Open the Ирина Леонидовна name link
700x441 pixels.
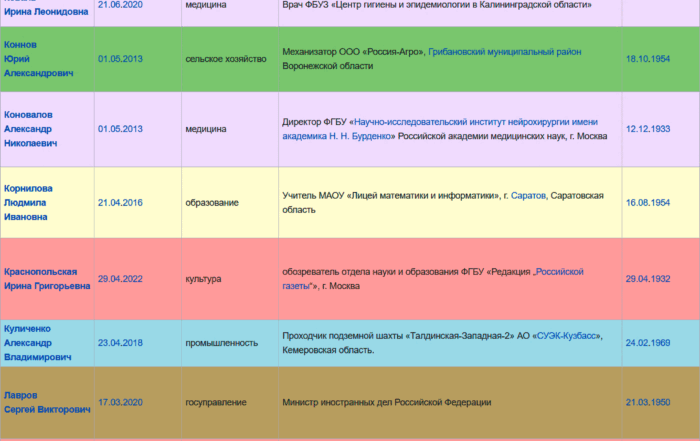pyautogui.click(x=46, y=12)
